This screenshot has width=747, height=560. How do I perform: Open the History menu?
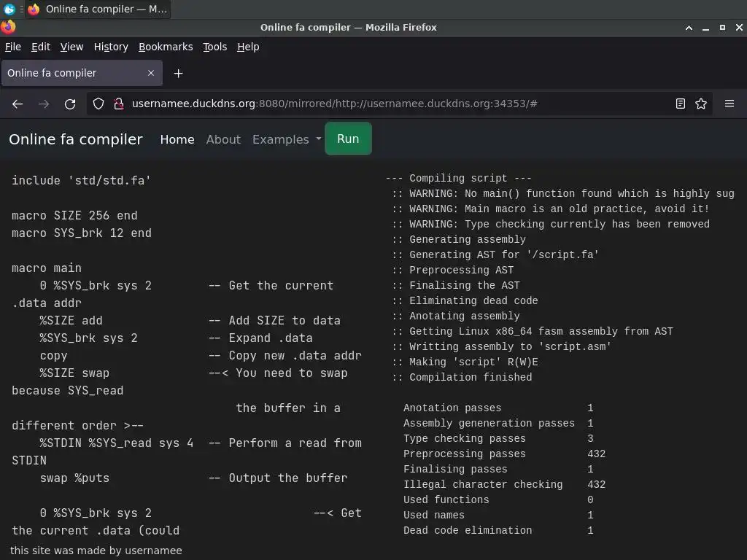(111, 47)
